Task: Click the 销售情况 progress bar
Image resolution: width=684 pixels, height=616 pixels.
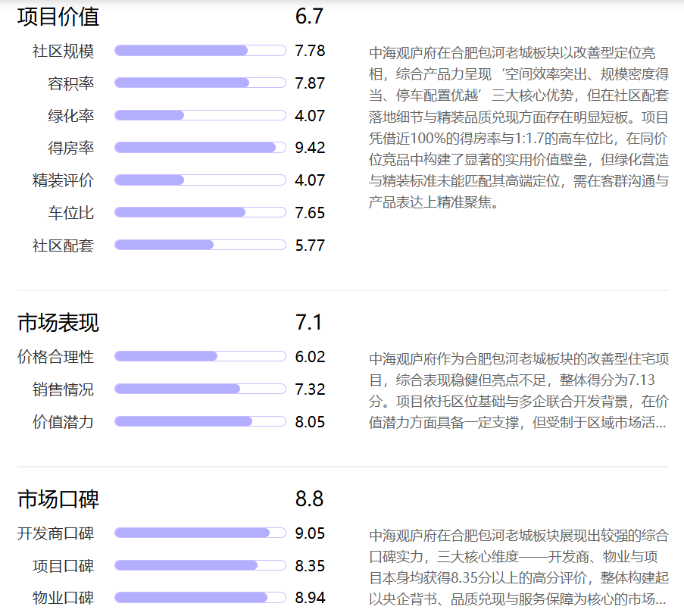Action: (200, 389)
